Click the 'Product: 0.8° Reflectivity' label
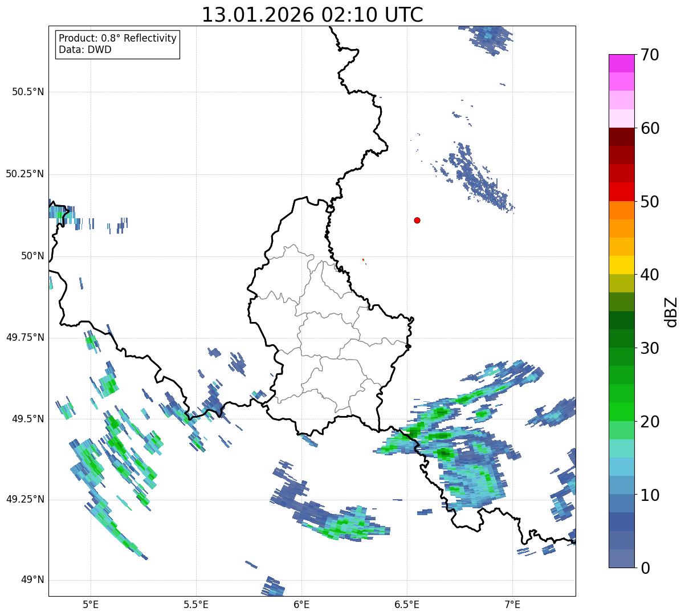Viewport: 685px width, 616px height. pos(118,38)
